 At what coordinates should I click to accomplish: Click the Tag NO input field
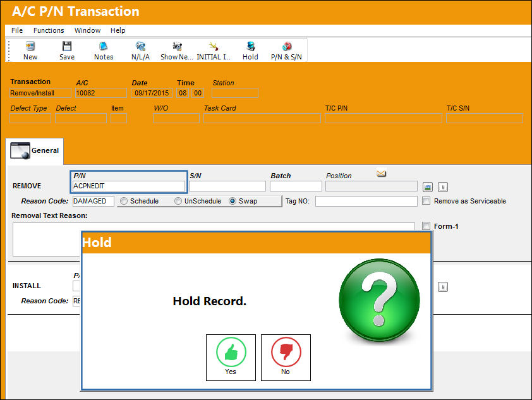coord(366,201)
